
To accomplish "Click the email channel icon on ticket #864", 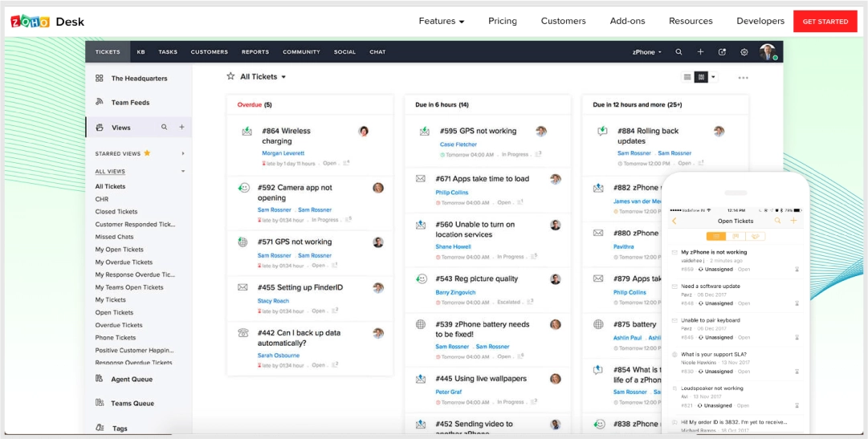I will click(247, 131).
